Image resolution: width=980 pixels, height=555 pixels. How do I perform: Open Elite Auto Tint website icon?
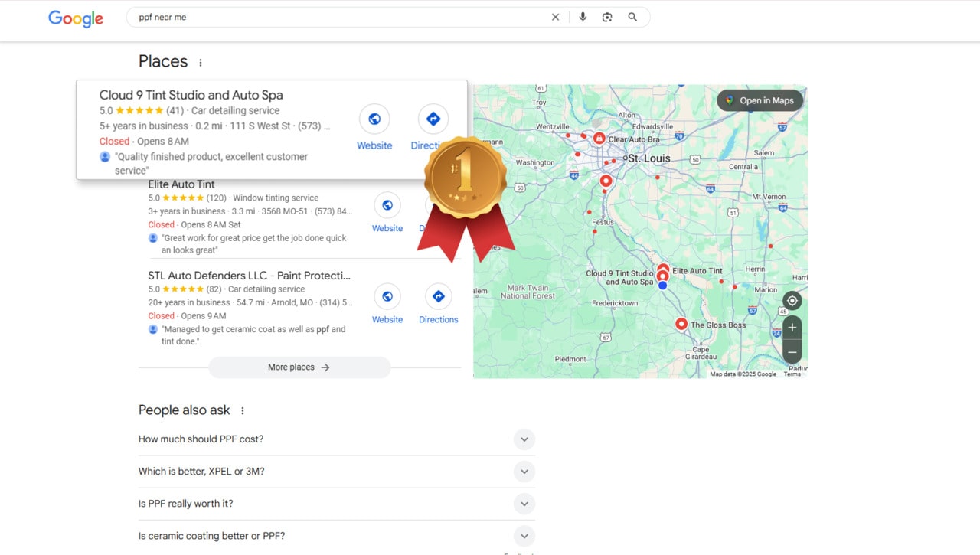pyautogui.click(x=387, y=205)
